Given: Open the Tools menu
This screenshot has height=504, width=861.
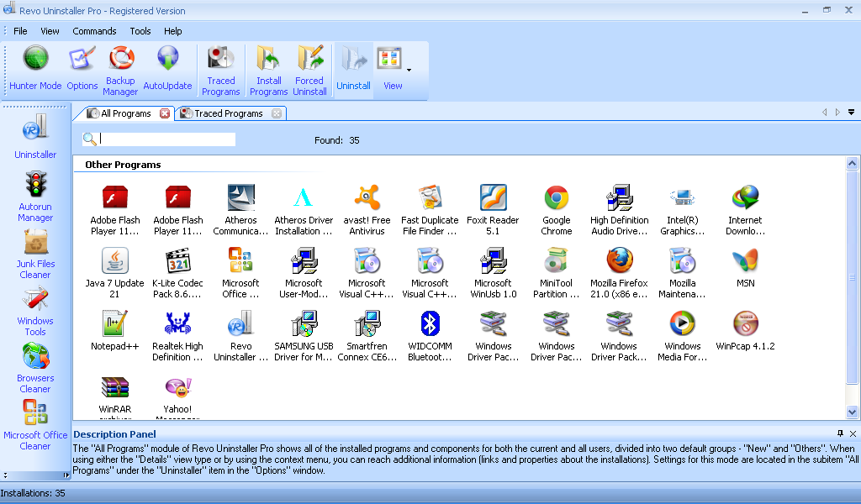Looking at the screenshot, I should 140,31.
